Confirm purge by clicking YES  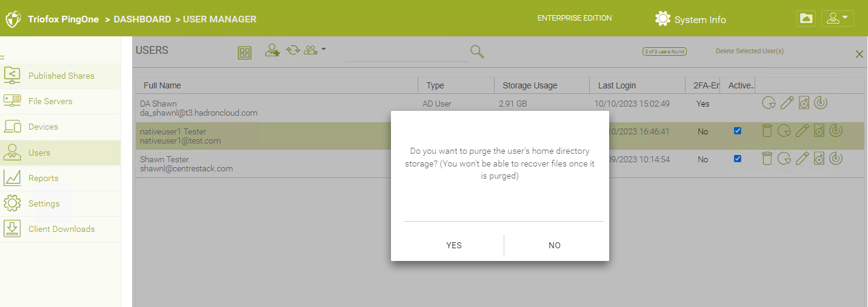(453, 245)
